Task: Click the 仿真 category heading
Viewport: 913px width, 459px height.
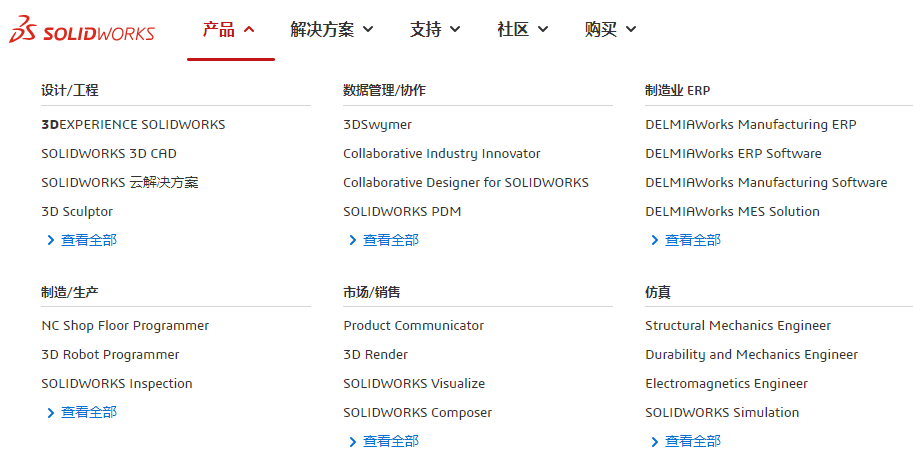Action: pos(658,292)
